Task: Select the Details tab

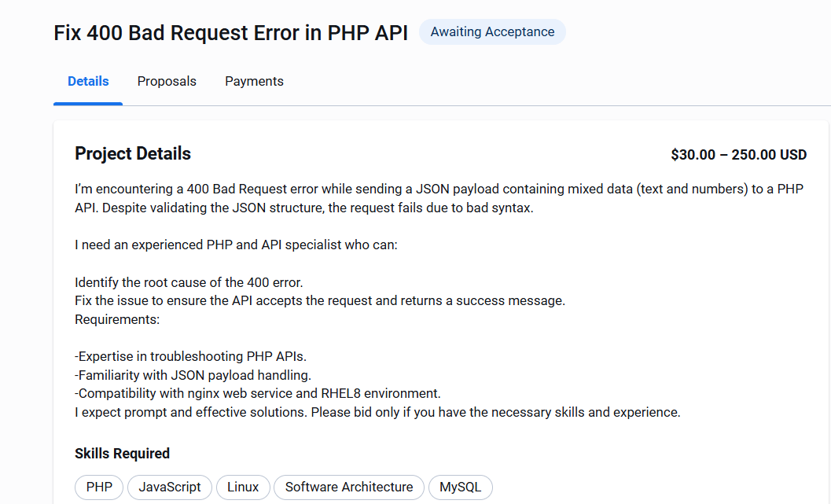Action: [x=88, y=82]
